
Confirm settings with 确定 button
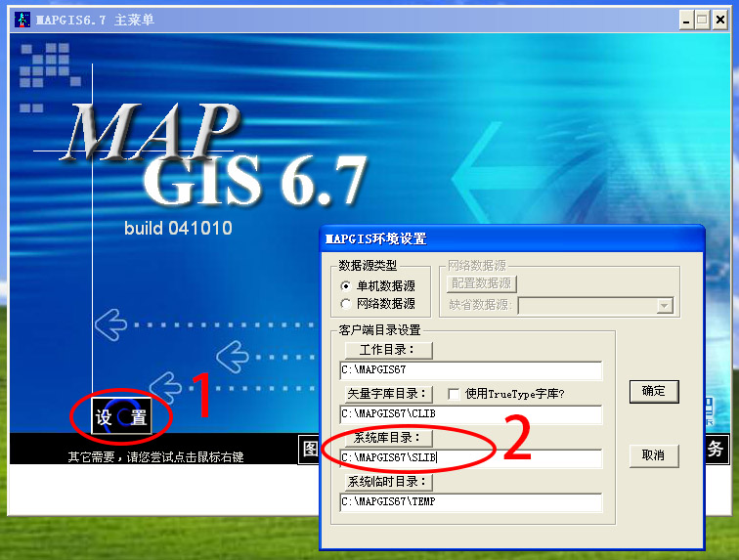click(654, 391)
